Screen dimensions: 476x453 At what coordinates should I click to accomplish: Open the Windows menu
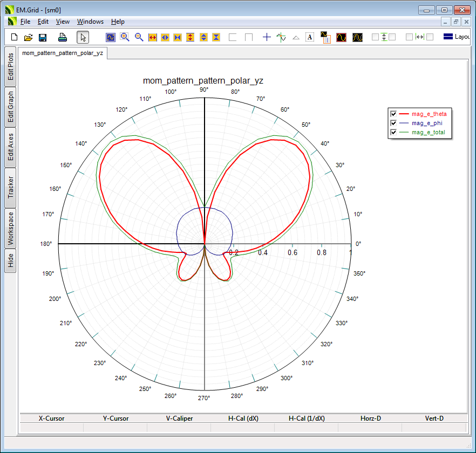[90, 22]
